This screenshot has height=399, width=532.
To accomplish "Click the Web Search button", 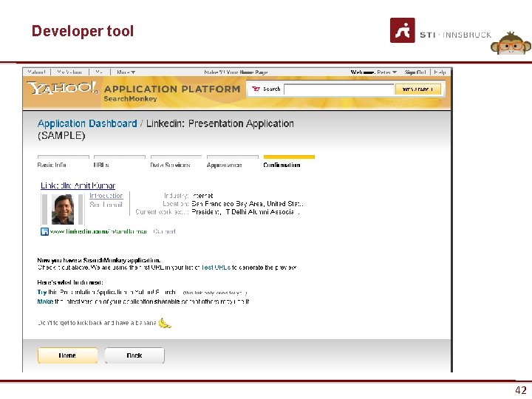I will coord(417,89).
